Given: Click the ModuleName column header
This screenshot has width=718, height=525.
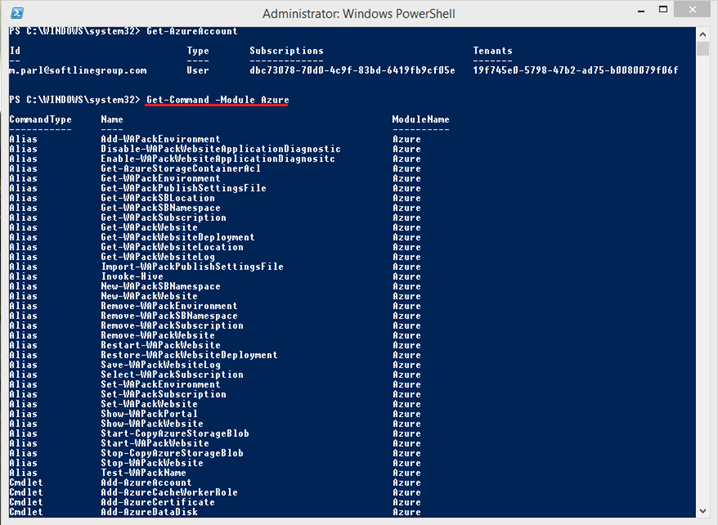Looking at the screenshot, I should tap(421, 119).
